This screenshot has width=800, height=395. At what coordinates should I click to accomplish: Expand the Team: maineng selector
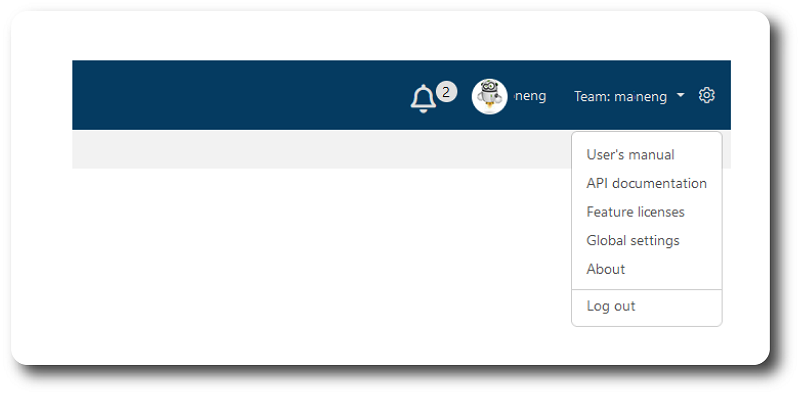(629, 96)
